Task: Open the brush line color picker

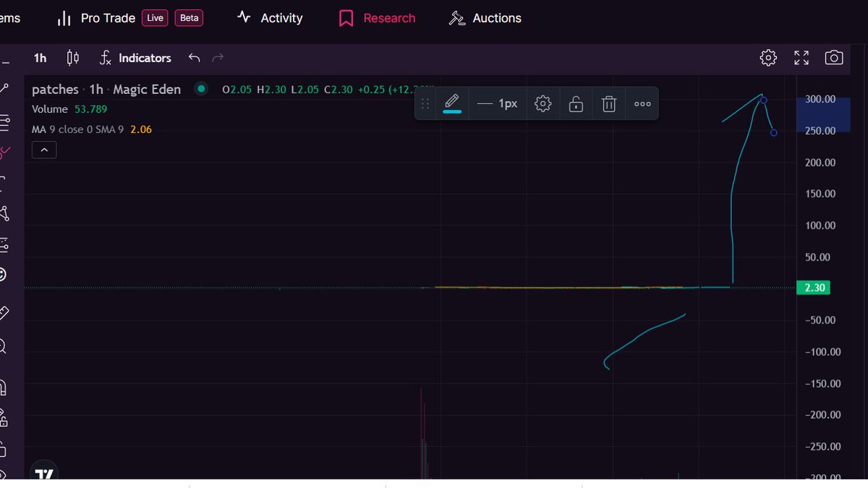Action: [x=452, y=103]
